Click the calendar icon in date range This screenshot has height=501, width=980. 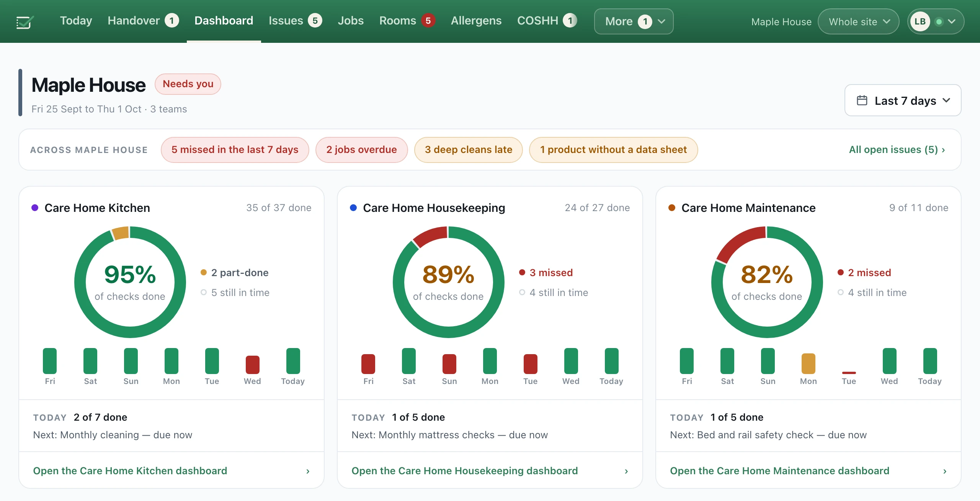862,100
